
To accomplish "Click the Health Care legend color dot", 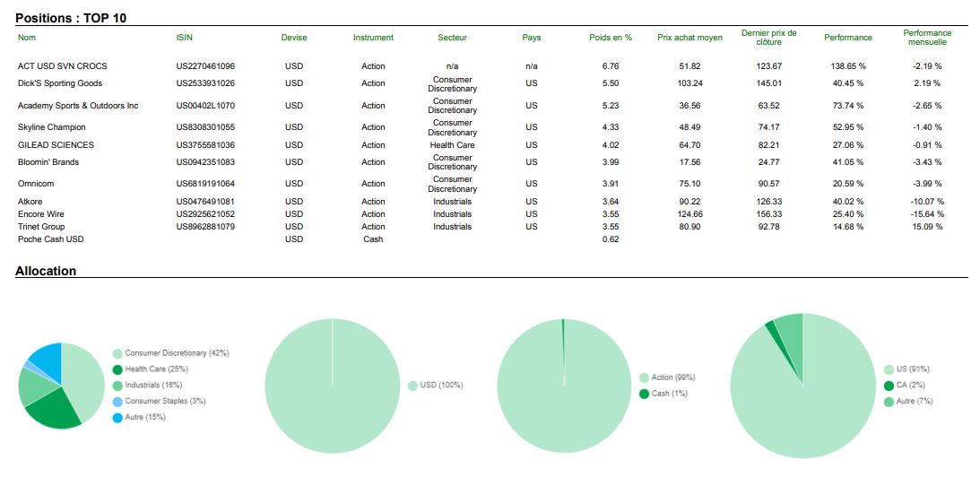I will [x=117, y=369].
